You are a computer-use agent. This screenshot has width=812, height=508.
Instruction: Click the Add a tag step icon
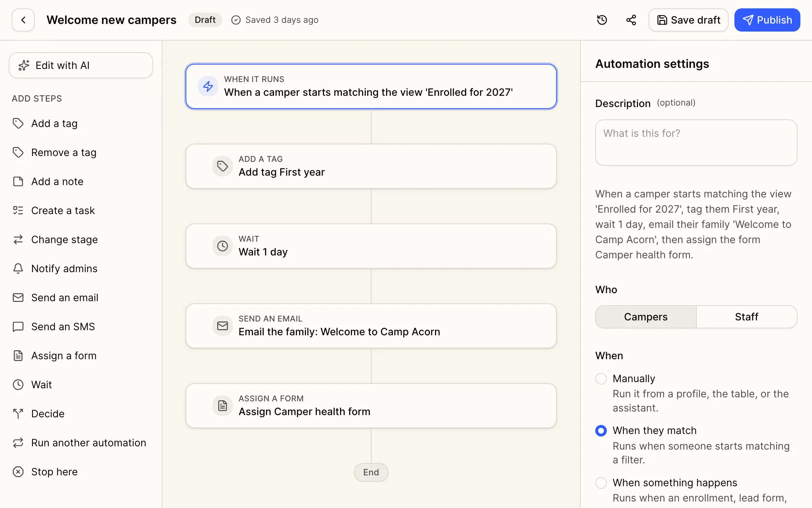click(18, 123)
